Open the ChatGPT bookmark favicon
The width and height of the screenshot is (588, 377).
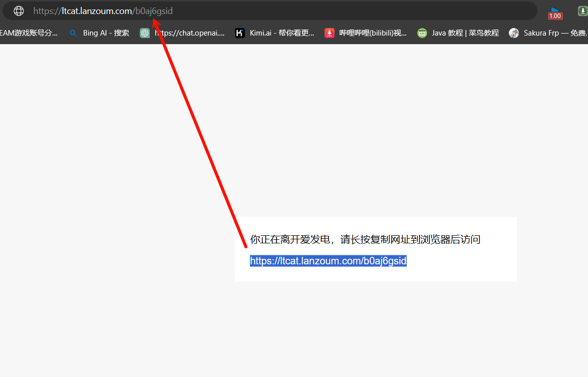tap(145, 33)
